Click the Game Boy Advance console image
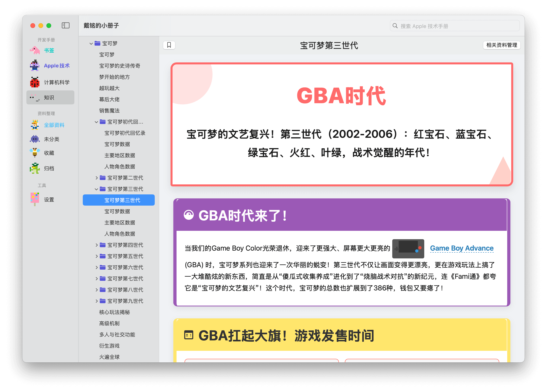 pyautogui.click(x=408, y=248)
